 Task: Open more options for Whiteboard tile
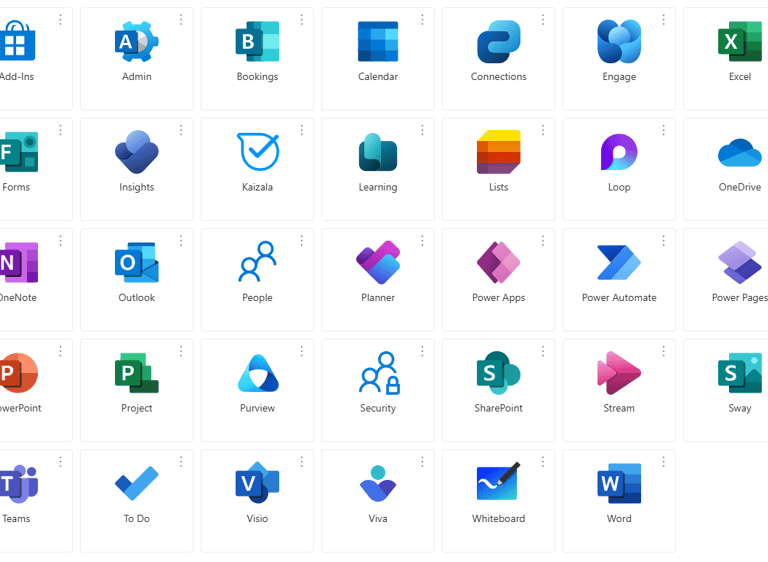pyautogui.click(x=543, y=462)
